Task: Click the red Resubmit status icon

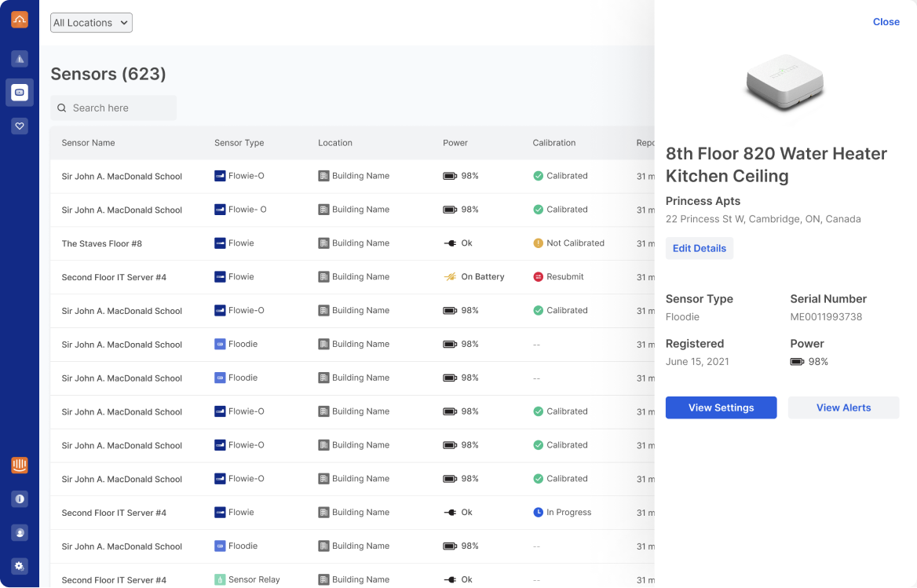Action: click(x=538, y=277)
